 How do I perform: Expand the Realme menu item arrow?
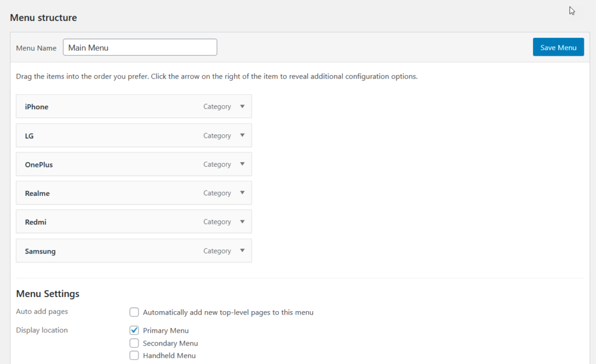[242, 193]
